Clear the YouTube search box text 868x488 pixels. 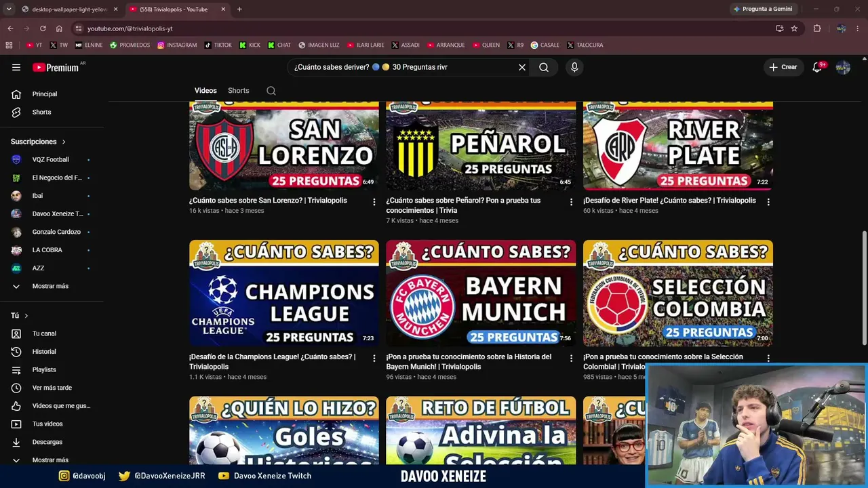tap(522, 67)
